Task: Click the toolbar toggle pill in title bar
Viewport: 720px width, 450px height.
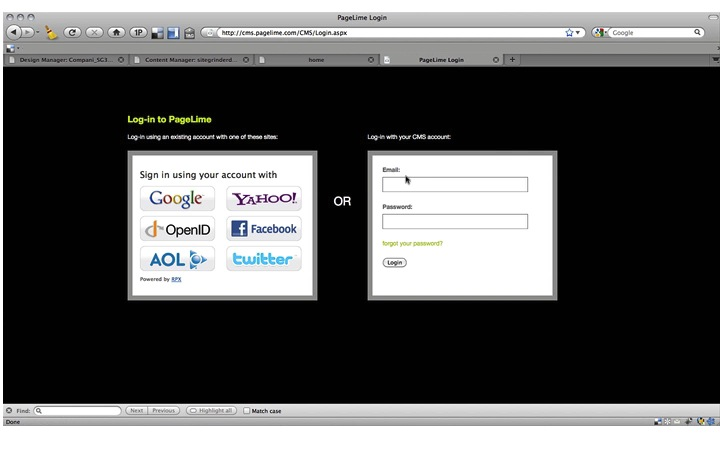Action: (x=713, y=17)
